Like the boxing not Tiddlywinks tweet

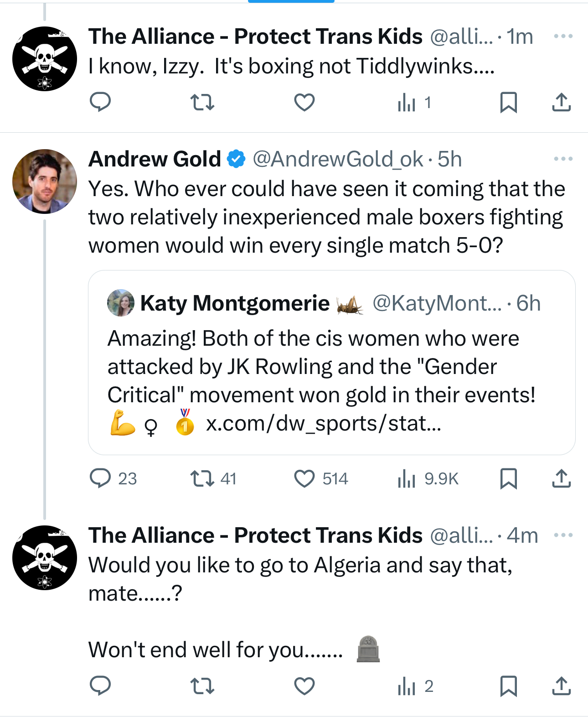coord(304,102)
